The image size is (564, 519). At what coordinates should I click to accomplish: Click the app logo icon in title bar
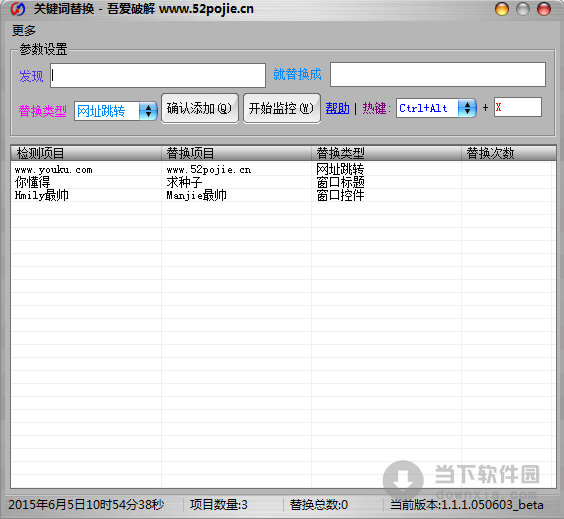18,9
